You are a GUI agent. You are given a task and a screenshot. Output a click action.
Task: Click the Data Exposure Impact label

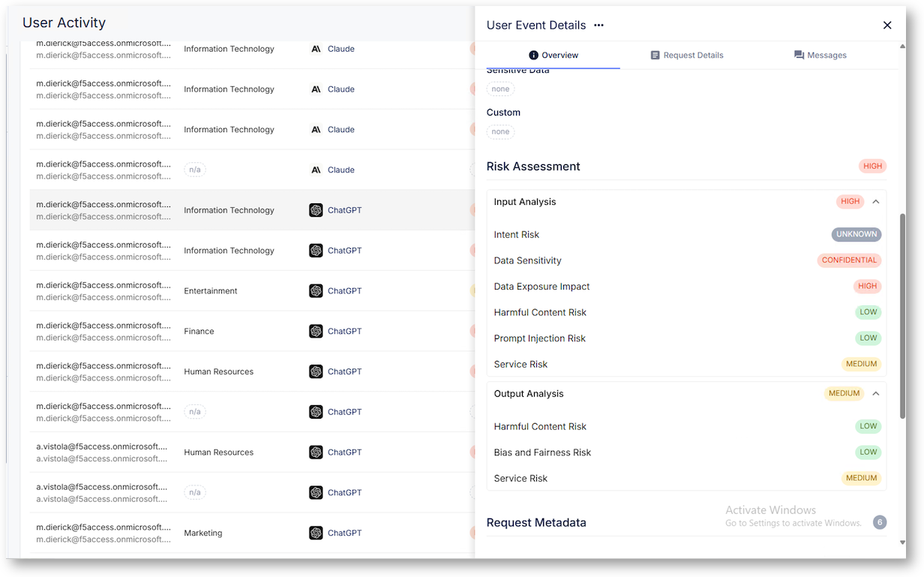point(542,287)
